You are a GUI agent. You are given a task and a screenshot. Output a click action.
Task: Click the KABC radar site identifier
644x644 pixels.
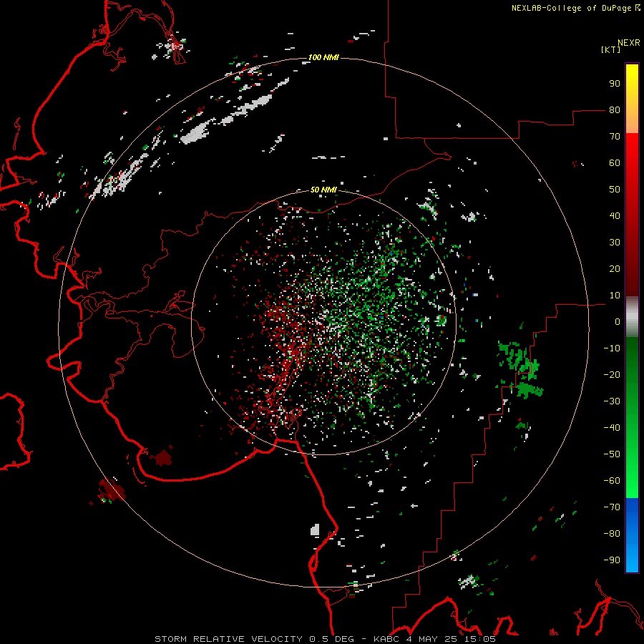coord(386,639)
